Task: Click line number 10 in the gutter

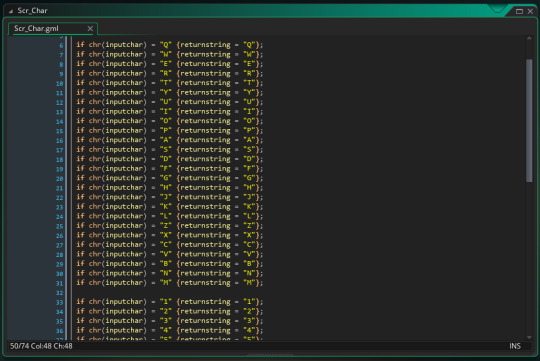Action: click(60, 83)
